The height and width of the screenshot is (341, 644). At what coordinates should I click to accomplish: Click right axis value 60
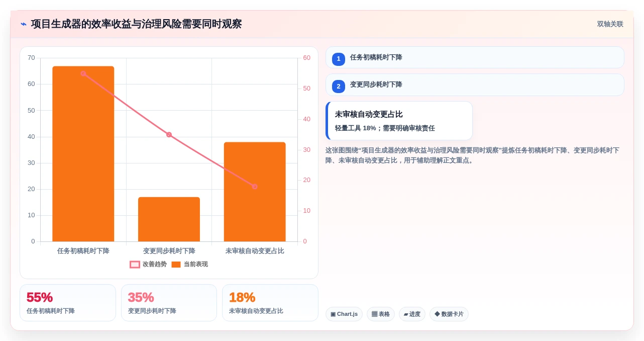(306, 58)
